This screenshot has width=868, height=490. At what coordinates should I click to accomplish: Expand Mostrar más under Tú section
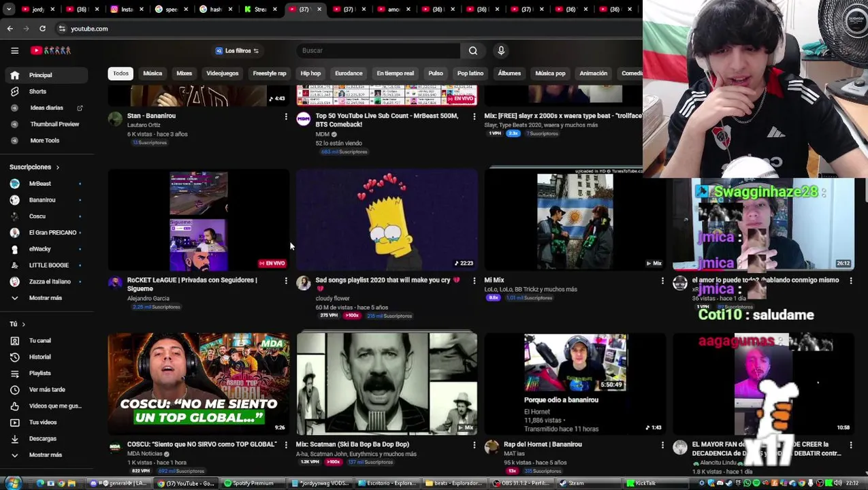click(46, 455)
